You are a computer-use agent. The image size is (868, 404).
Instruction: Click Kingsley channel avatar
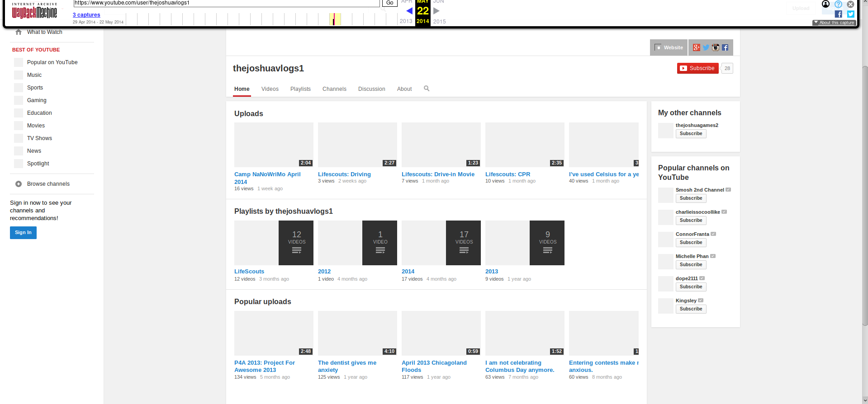click(666, 305)
